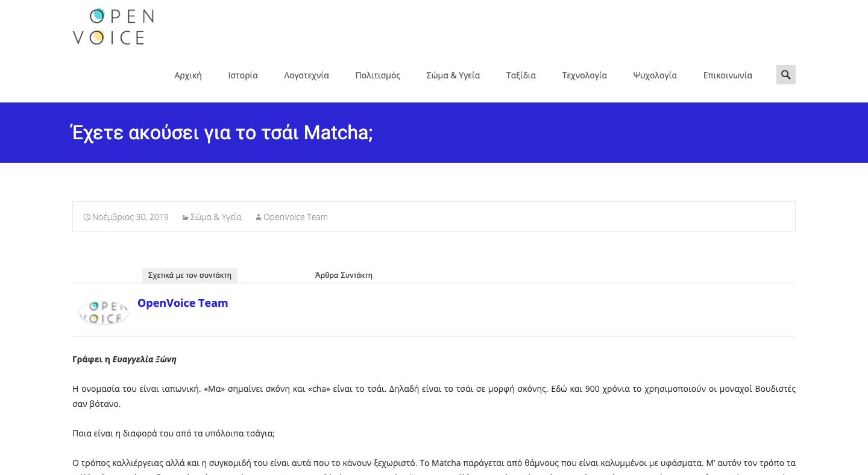
Task: Click the bold OpenVoice Team author name
Action: [183, 303]
